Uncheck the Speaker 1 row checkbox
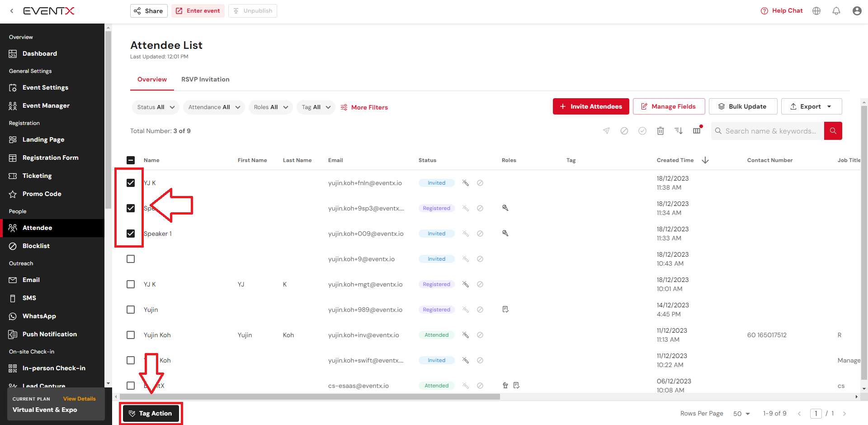Viewport: 868px width, 425px height. 131,234
